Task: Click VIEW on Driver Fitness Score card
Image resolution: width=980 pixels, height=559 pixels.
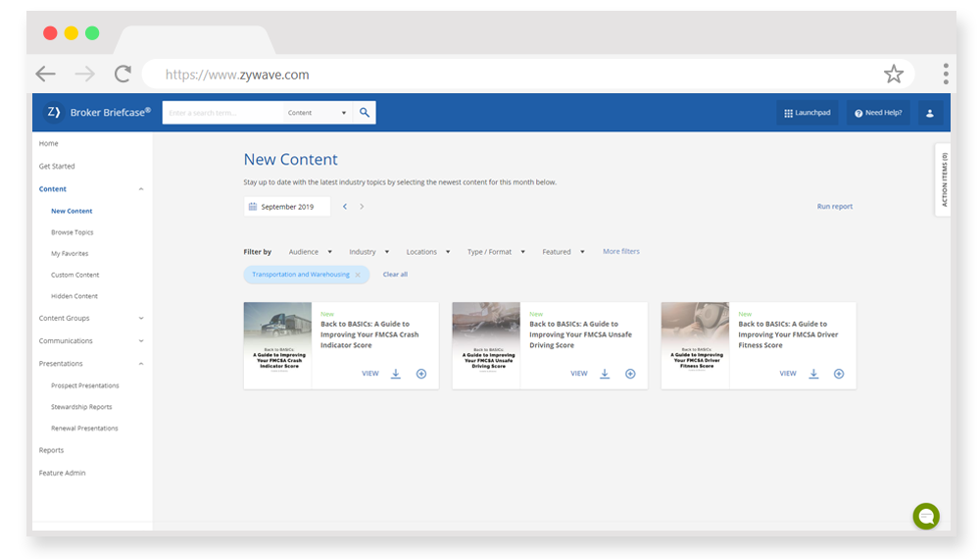Action: point(788,374)
